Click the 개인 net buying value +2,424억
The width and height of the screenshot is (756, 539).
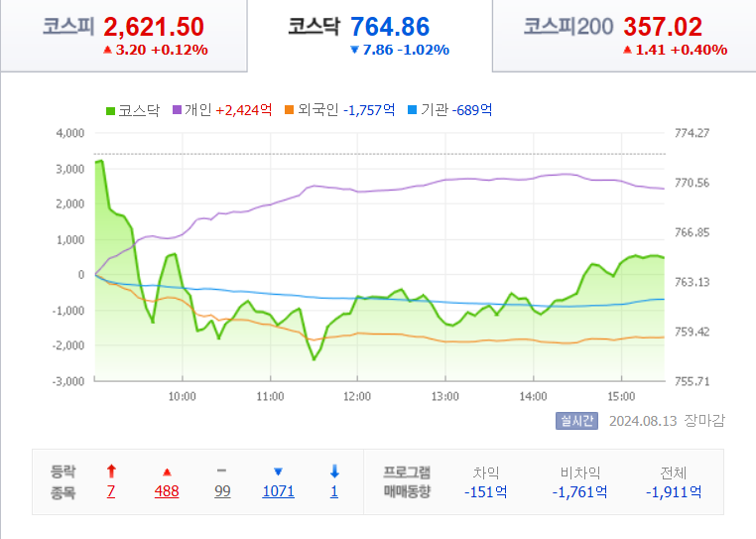[243, 110]
